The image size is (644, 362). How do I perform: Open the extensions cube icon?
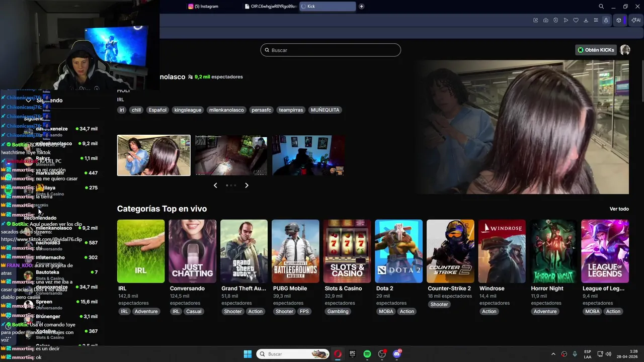[x=619, y=20]
